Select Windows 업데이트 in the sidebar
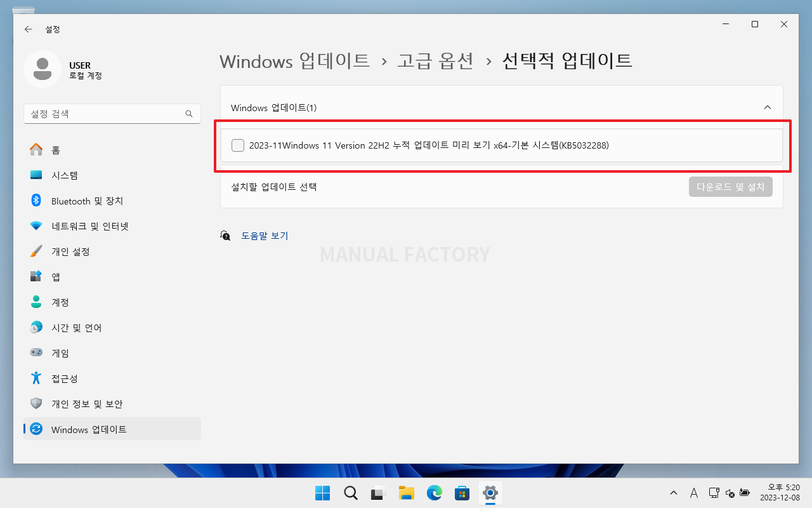 coord(112,429)
